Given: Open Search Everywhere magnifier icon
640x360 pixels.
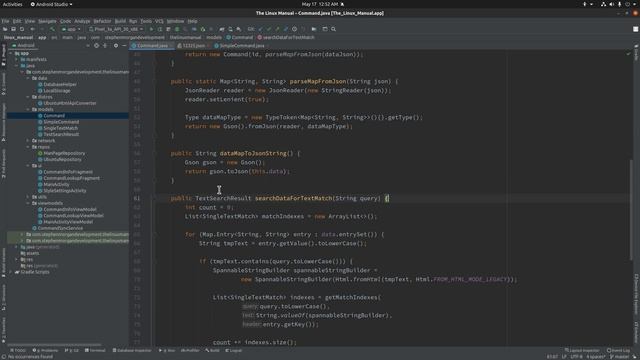Looking at the screenshot, I should (333, 29).
